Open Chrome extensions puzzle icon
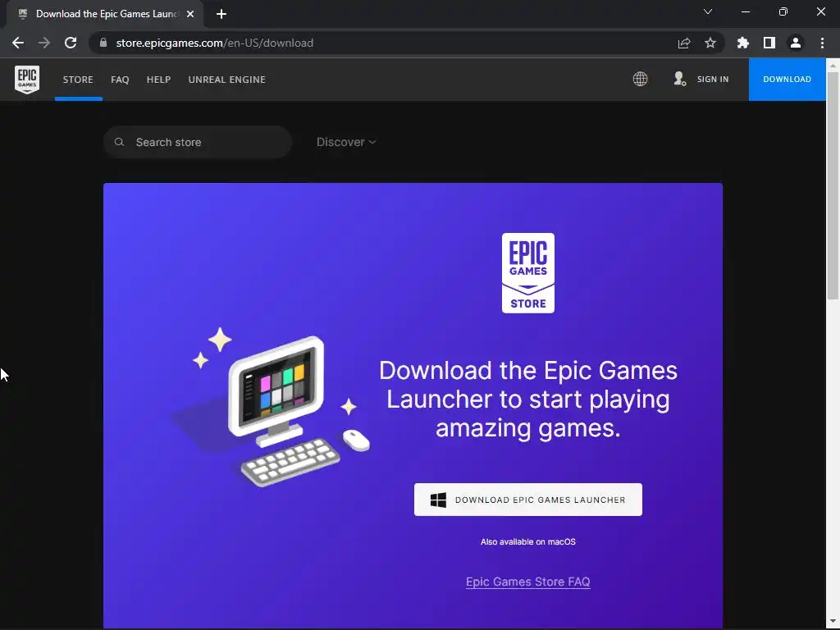 click(x=743, y=43)
